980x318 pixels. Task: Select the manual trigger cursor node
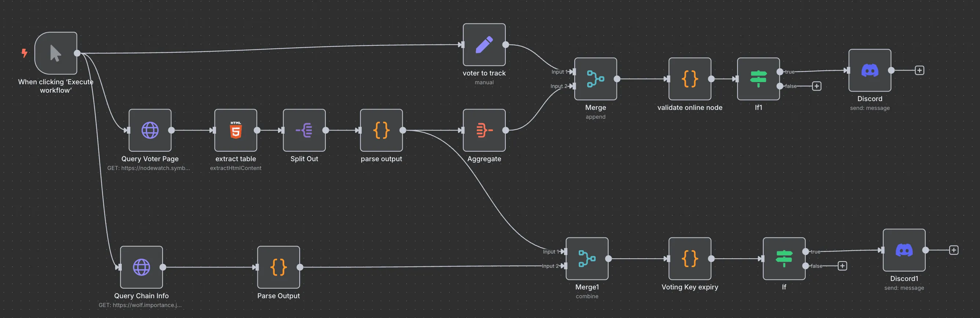pos(55,53)
